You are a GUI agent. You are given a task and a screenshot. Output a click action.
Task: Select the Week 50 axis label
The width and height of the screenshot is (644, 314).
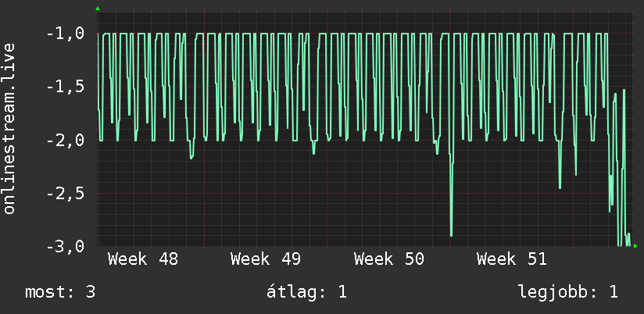389,259
